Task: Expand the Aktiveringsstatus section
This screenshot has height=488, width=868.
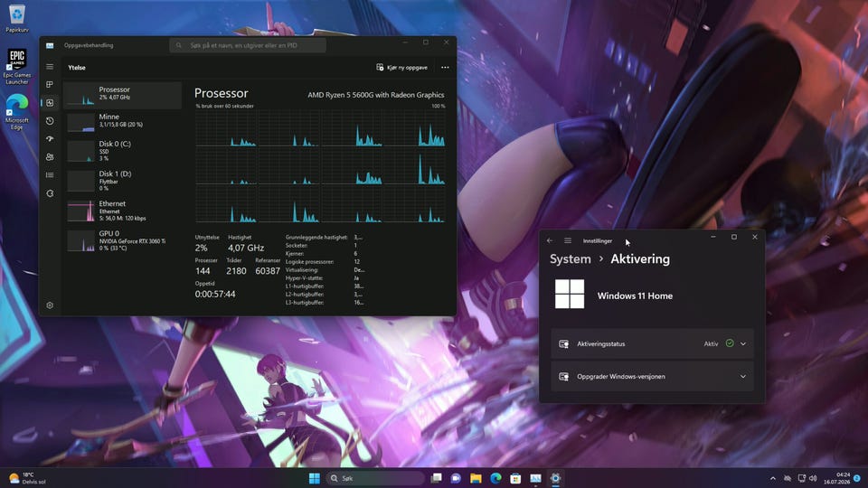Action: [x=652, y=343]
